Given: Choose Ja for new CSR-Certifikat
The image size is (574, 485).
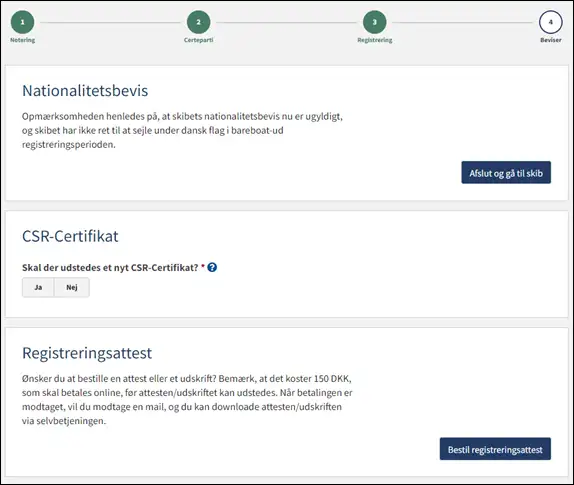Looking at the screenshot, I should click(x=38, y=287).
